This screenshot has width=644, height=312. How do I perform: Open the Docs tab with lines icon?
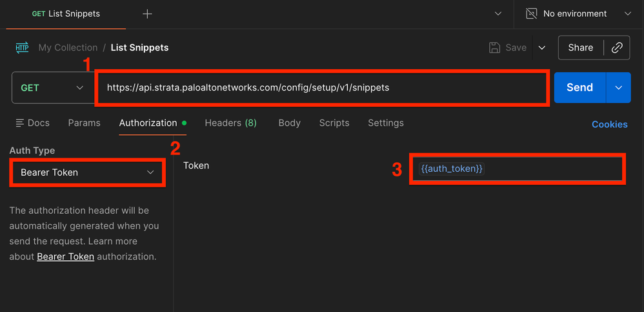[x=32, y=123]
